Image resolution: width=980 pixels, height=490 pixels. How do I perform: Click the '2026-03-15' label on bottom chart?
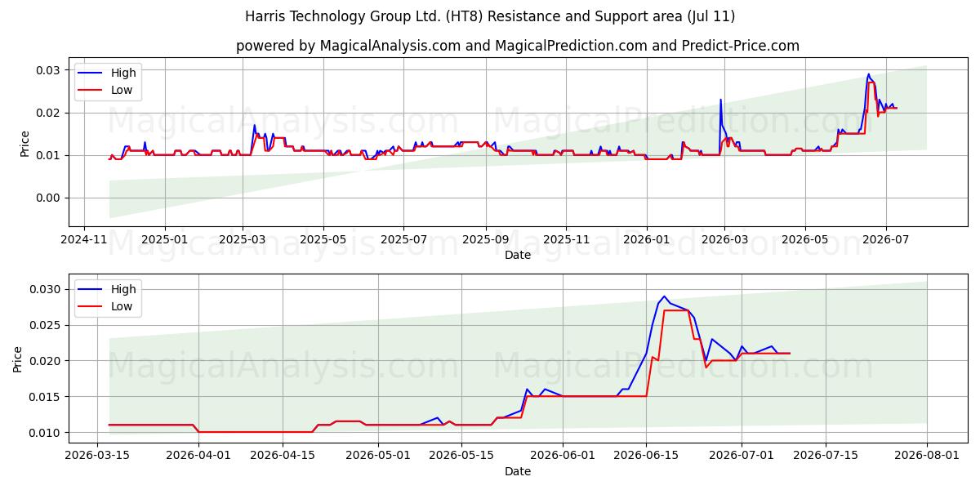coord(98,457)
